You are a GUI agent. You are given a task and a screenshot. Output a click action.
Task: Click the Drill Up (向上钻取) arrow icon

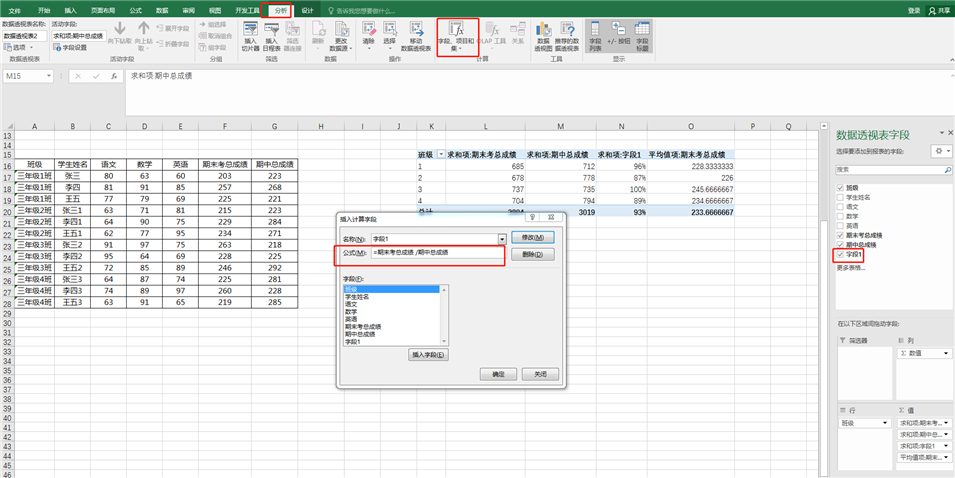pos(143,28)
